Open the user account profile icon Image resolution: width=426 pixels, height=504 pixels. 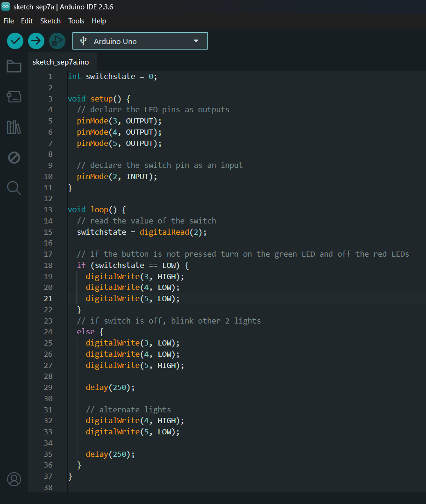tap(14, 479)
